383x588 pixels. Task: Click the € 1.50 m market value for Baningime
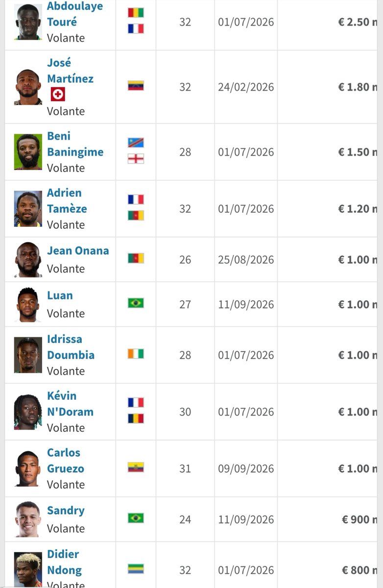pyautogui.click(x=358, y=152)
